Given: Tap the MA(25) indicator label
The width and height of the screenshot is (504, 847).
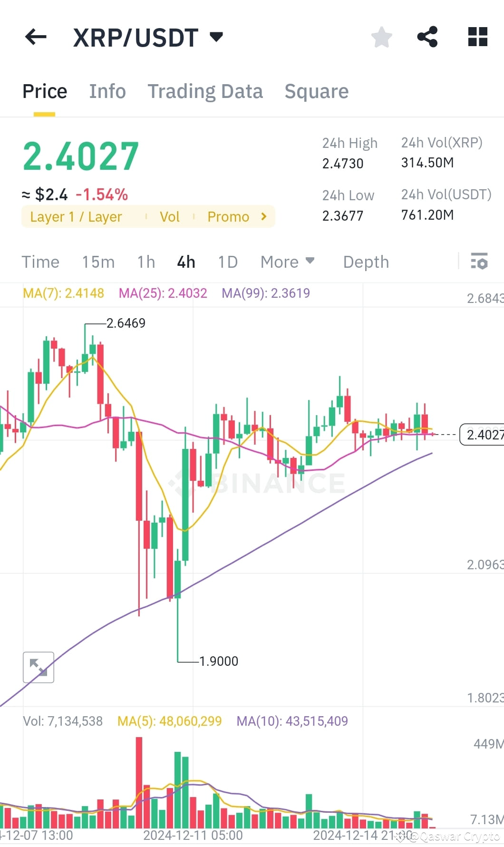Looking at the screenshot, I should click(163, 293).
